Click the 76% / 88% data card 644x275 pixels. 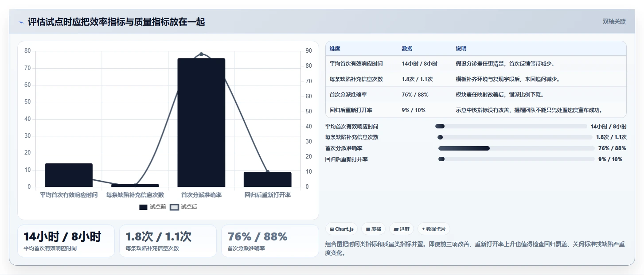click(x=270, y=241)
